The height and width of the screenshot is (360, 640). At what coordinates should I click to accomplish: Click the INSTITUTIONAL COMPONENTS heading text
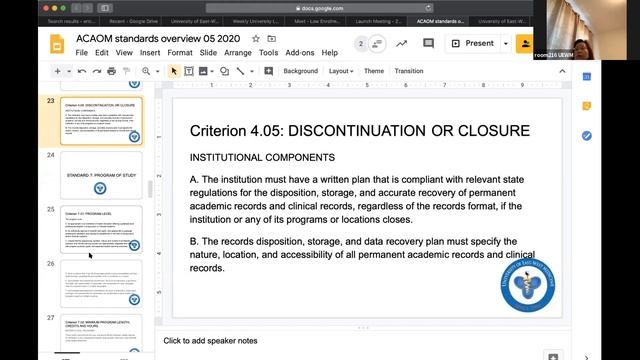(262, 158)
